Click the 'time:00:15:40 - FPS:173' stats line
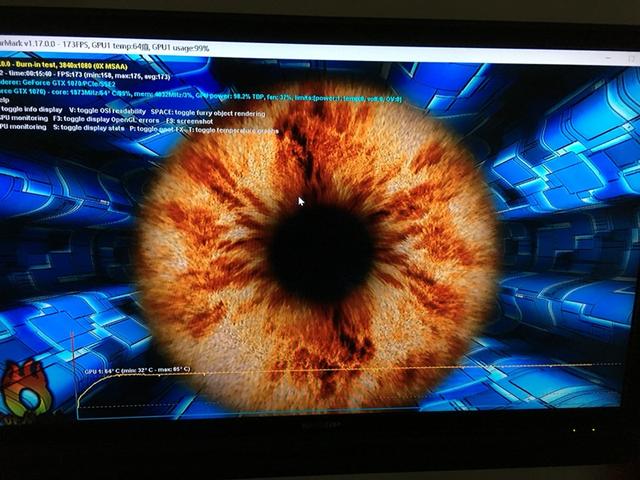The width and height of the screenshot is (640, 480). [84, 75]
